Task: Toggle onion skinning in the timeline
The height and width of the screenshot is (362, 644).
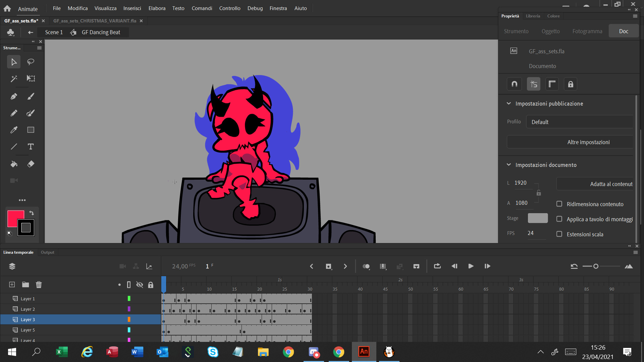Action: (366, 266)
